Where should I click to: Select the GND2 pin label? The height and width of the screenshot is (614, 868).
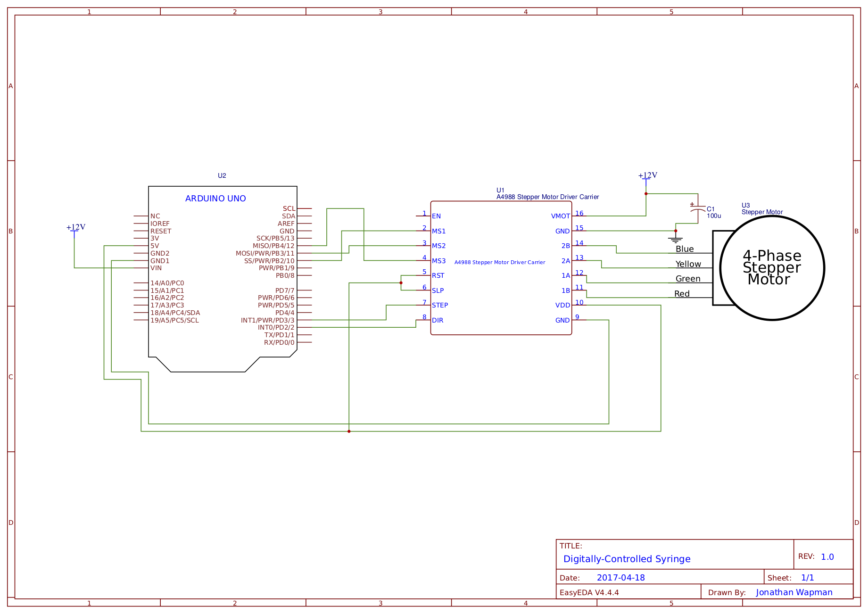[160, 253]
